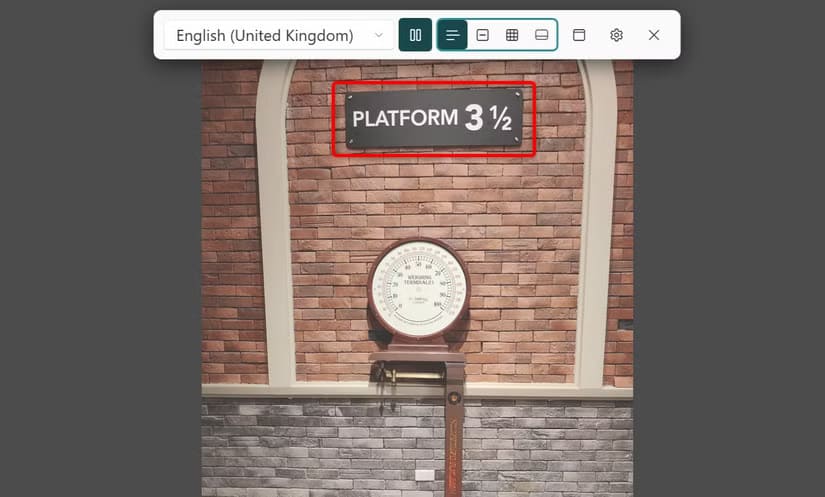Select the table grid capture mode
825x497 pixels.
[512, 35]
